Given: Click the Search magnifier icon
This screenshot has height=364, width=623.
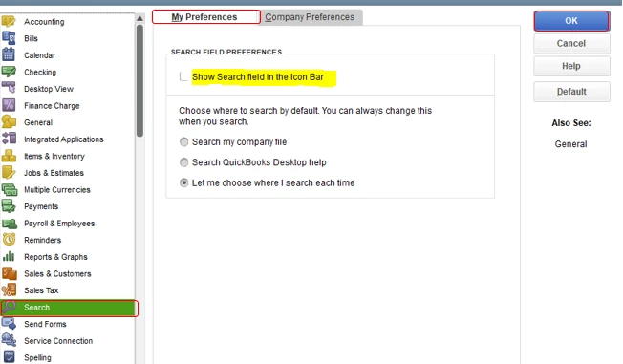Looking at the screenshot, I should coord(9,307).
